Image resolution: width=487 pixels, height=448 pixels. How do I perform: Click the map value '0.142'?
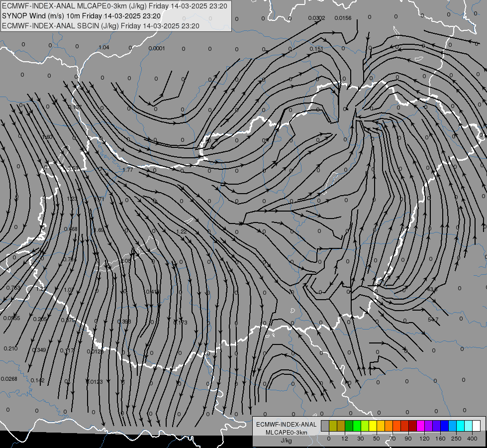point(38,380)
